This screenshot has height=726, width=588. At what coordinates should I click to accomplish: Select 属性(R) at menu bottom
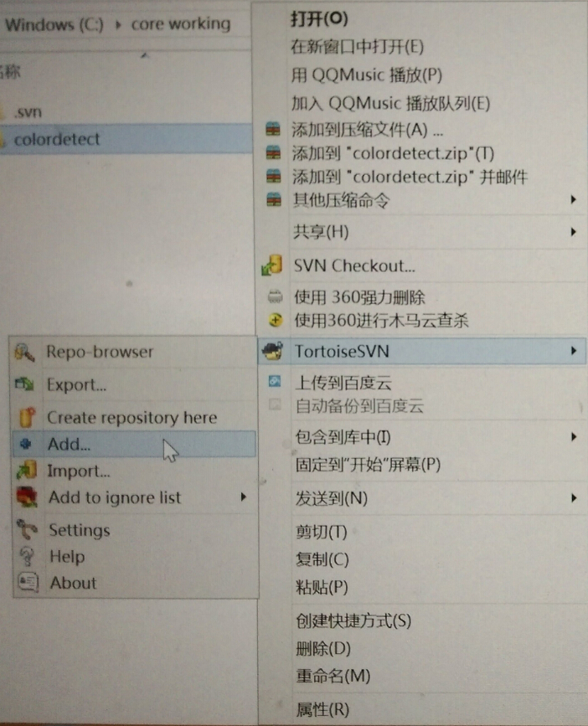coord(322,709)
